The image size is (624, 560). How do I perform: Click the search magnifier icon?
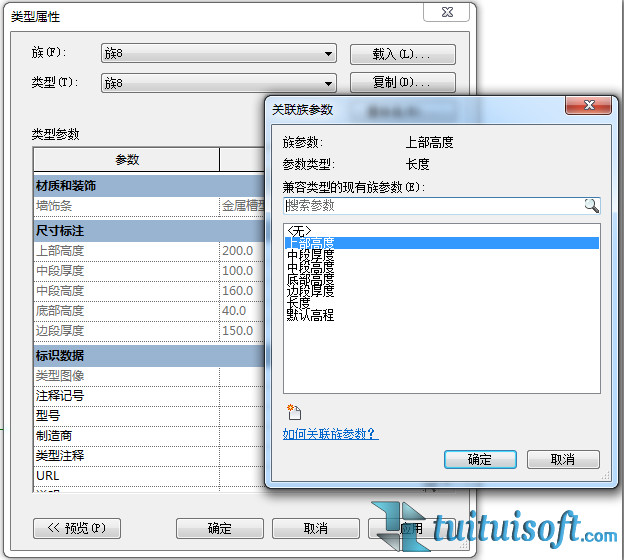[591, 205]
